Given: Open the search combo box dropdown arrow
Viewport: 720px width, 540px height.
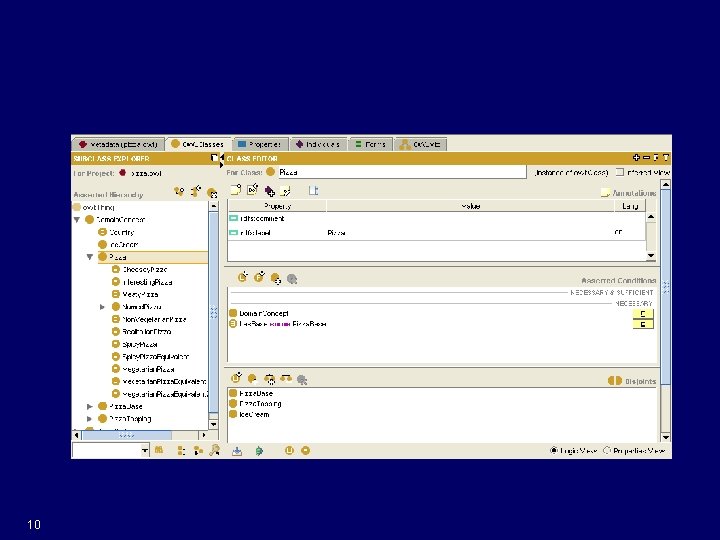Looking at the screenshot, I should pos(145,450).
